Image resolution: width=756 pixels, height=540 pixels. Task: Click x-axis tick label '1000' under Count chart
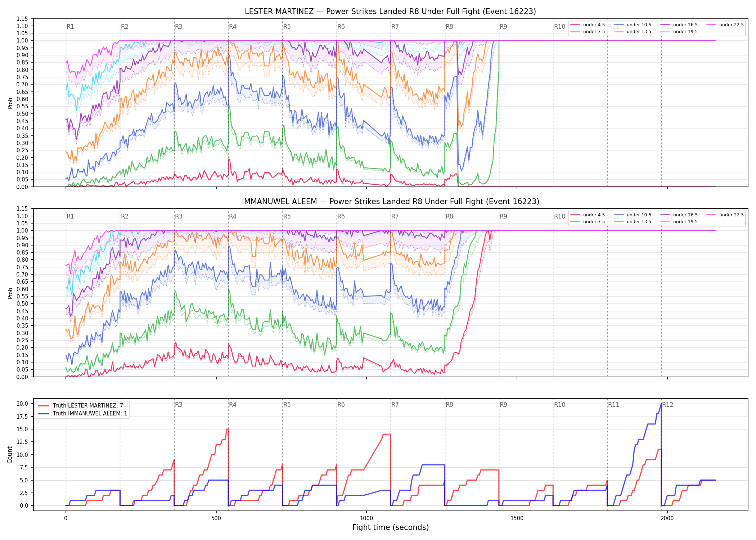pos(366,518)
